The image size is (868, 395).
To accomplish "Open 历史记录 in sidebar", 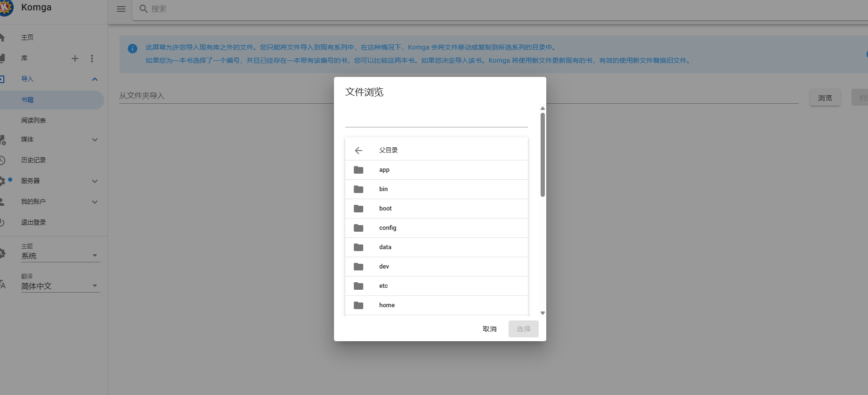I will click(33, 160).
